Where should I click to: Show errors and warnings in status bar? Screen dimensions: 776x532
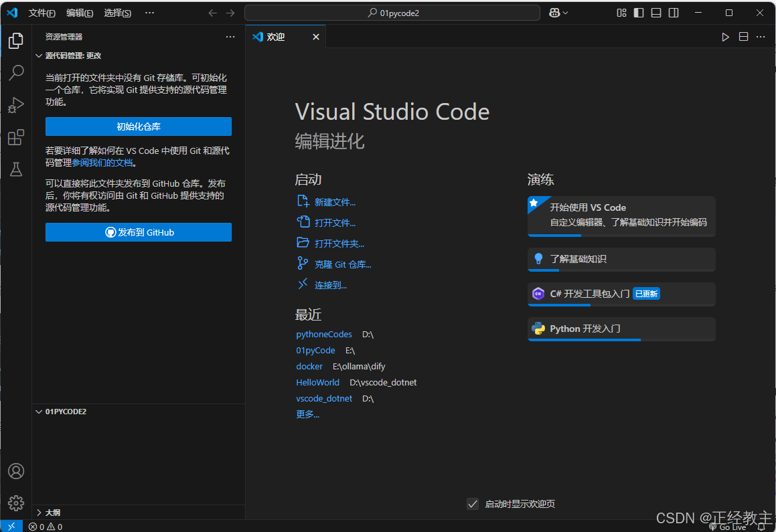(46, 527)
